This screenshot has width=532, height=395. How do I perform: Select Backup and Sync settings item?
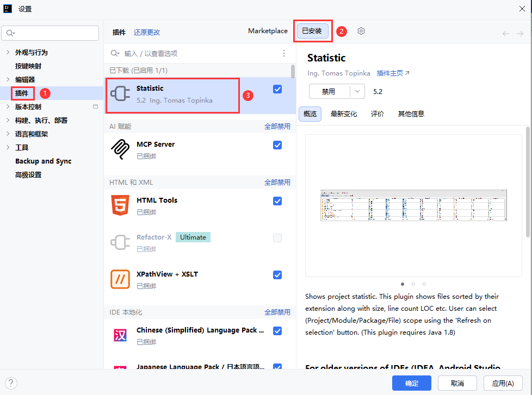pos(43,161)
